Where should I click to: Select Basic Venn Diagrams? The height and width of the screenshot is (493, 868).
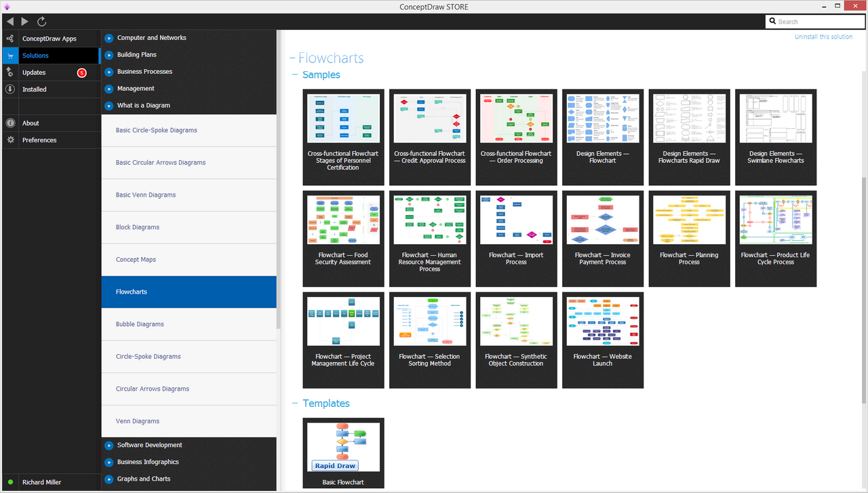pos(189,195)
